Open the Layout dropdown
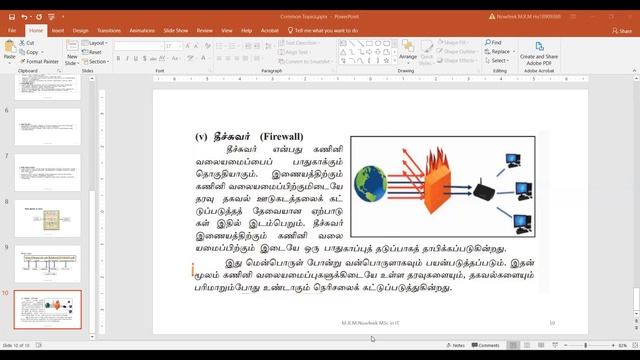The width and height of the screenshot is (640, 360). (x=95, y=43)
